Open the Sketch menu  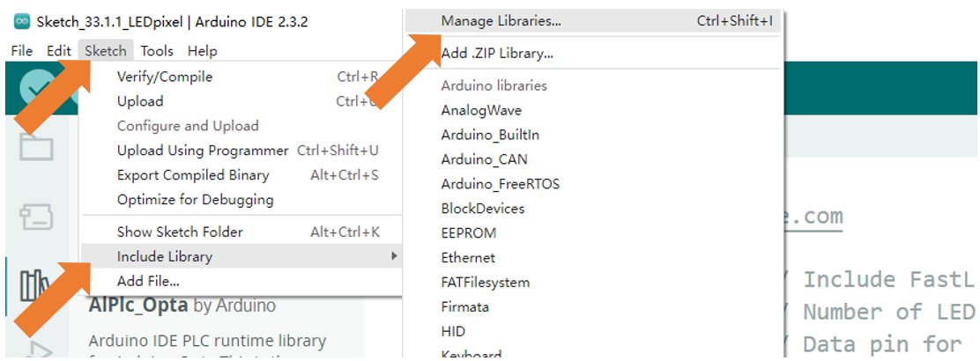pos(106,50)
